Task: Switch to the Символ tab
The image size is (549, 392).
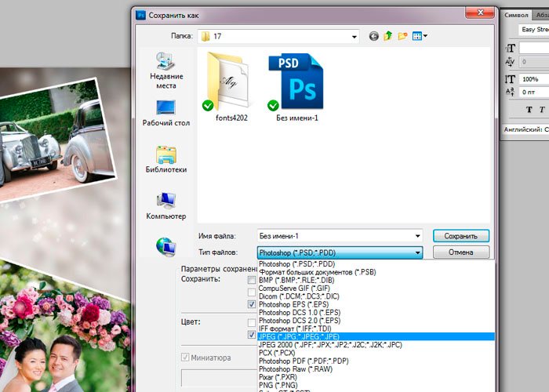Action: [x=517, y=15]
